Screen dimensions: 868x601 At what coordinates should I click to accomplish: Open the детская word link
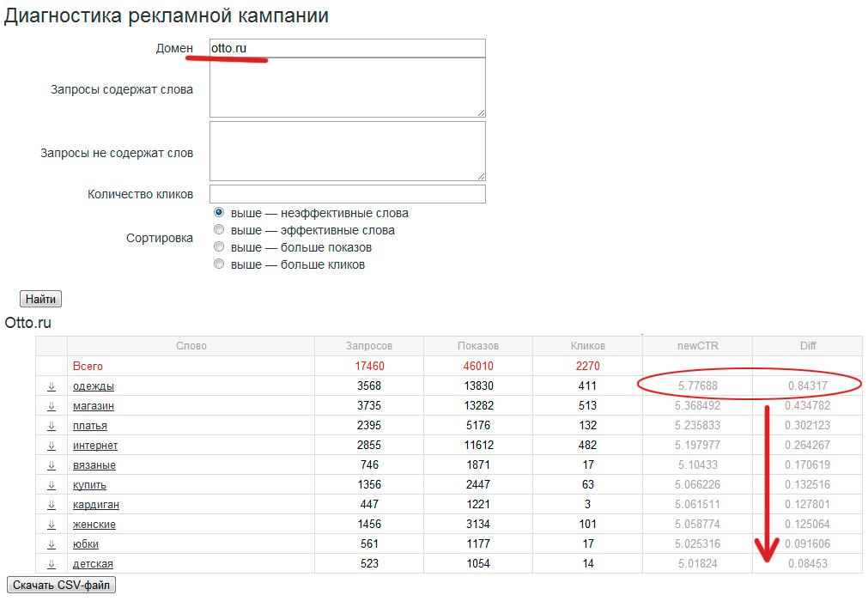[x=93, y=564]
